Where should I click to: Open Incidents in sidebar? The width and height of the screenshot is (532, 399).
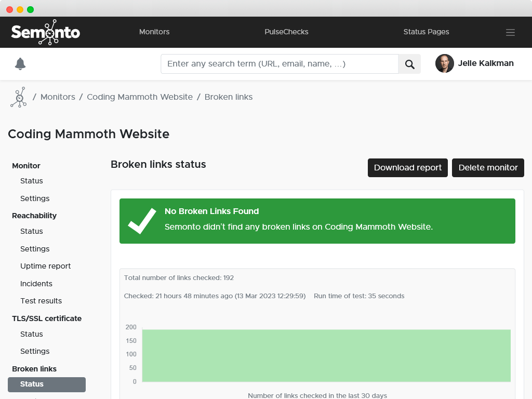click(x=36, y=284)
